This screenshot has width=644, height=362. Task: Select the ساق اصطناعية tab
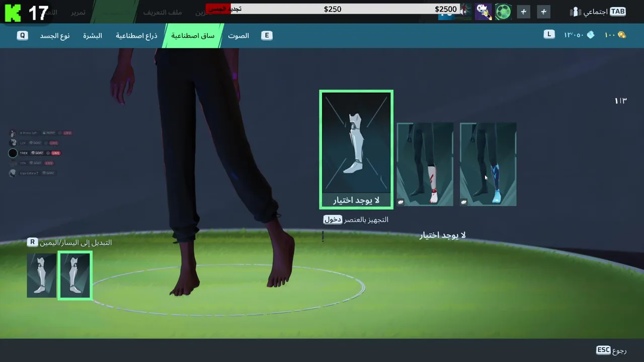(x=193, y=36)
